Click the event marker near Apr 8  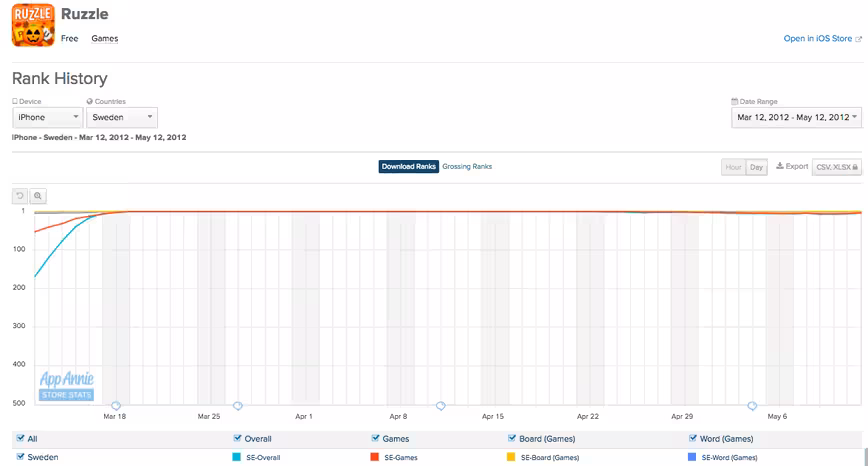[441, 406]
